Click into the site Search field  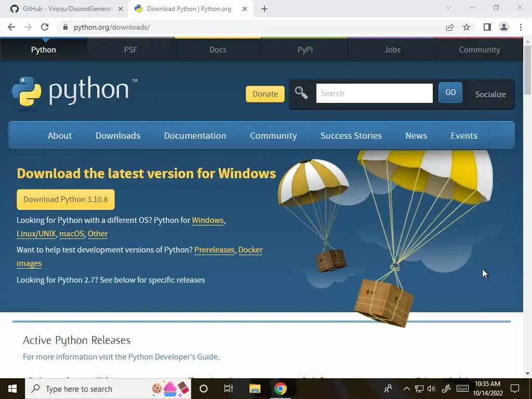(x=374, y=94)
